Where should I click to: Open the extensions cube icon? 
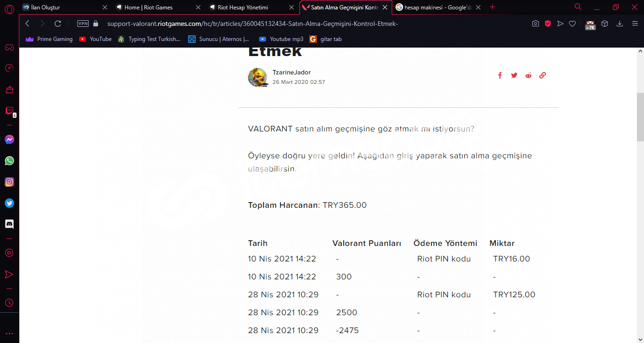tap(605, 24)
